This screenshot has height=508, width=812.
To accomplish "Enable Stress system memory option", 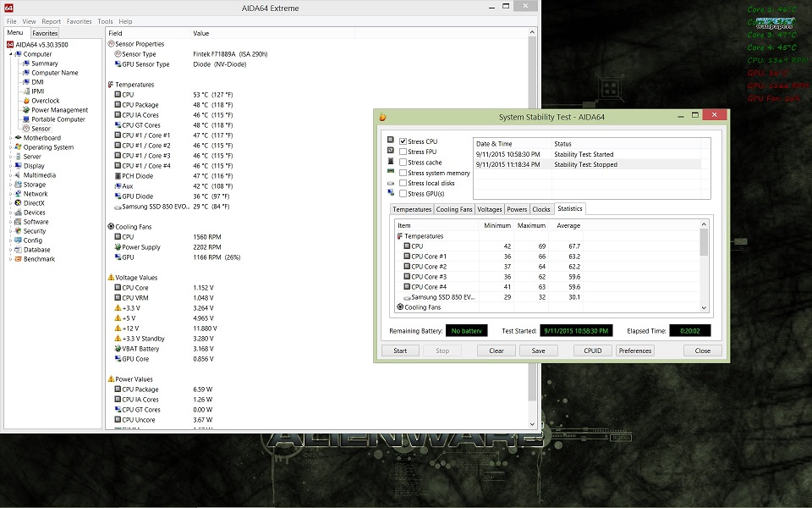I will pyautogui.click(x=403, y=173).
